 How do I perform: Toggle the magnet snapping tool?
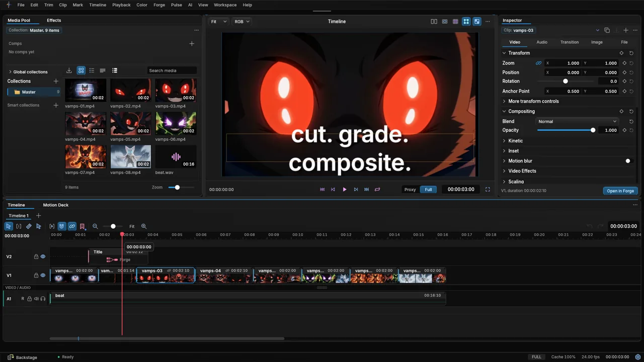pos(61,226)
